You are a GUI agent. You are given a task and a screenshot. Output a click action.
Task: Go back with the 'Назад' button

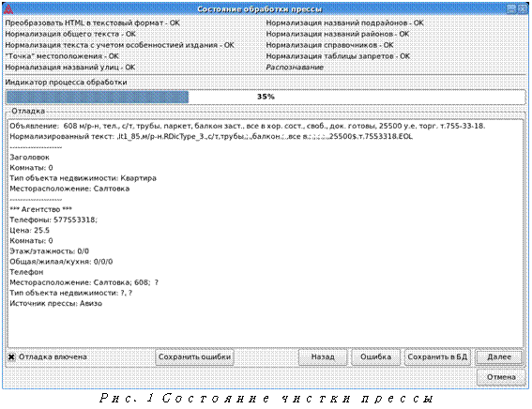[323, 357]
